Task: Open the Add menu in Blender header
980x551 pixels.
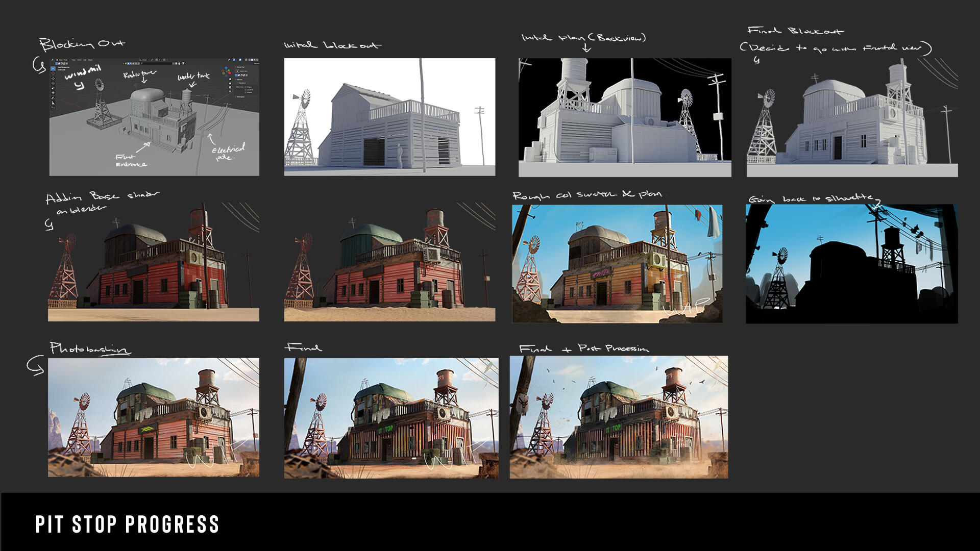Action: (85, 60)
